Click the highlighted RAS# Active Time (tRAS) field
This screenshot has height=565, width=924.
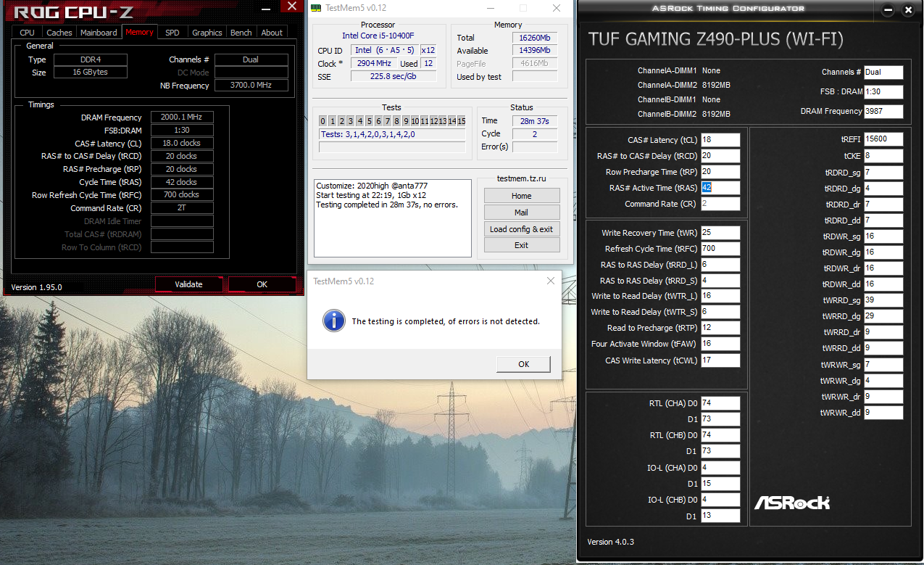[x=720, y=188]
